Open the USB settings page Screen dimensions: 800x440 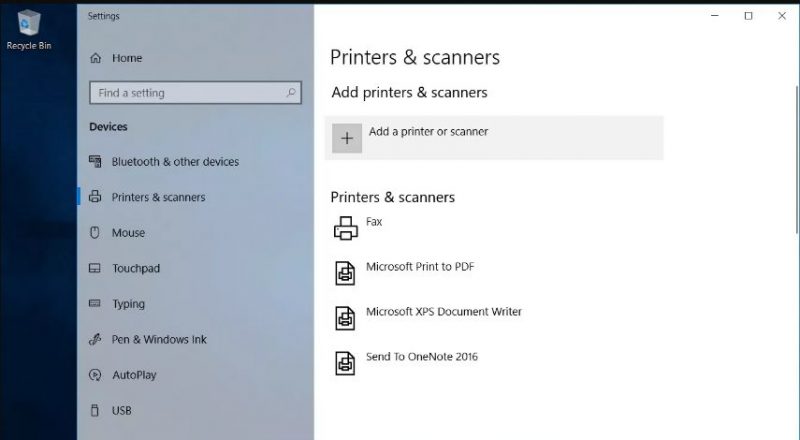tap(122, 410)
